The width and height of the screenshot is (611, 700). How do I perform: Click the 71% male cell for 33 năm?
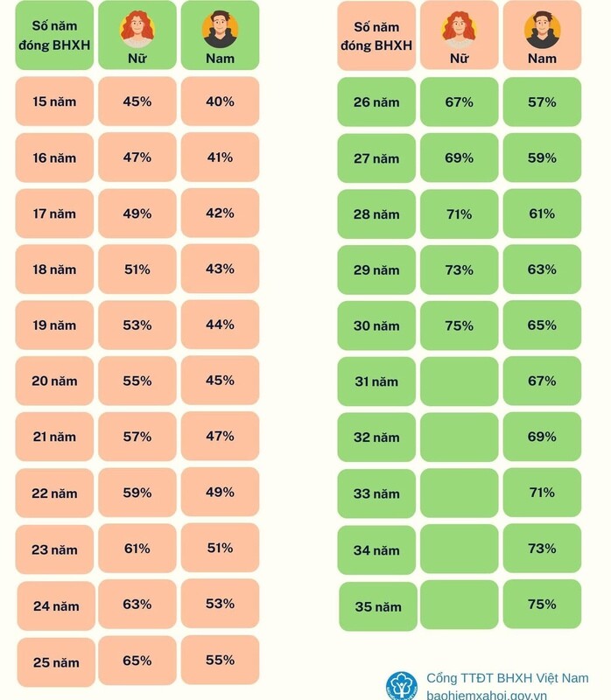pos(542,493)
